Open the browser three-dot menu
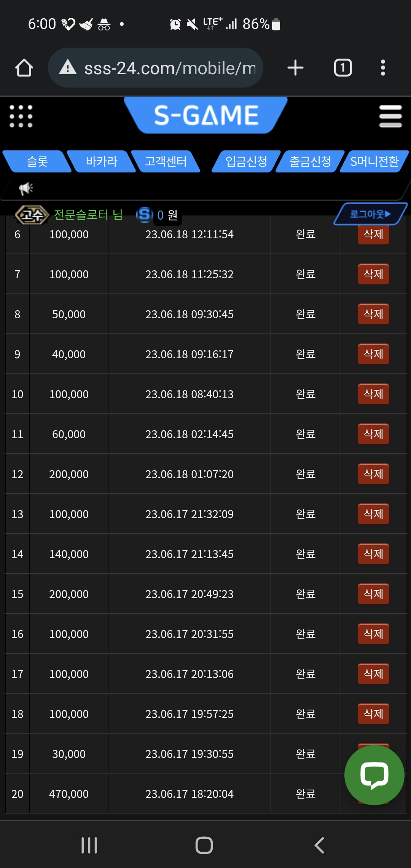411x868 pixels. pyautogui.click(x=383, y=68)
